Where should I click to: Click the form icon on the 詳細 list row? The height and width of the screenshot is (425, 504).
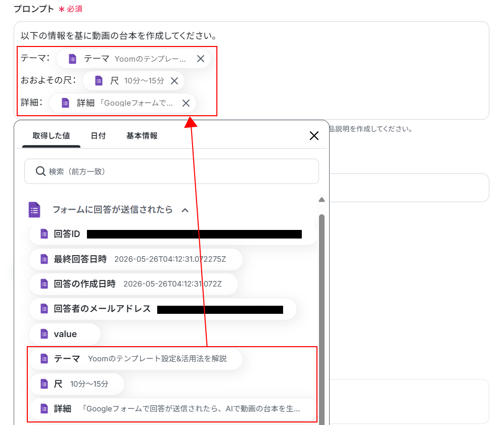tap(44, 409)
